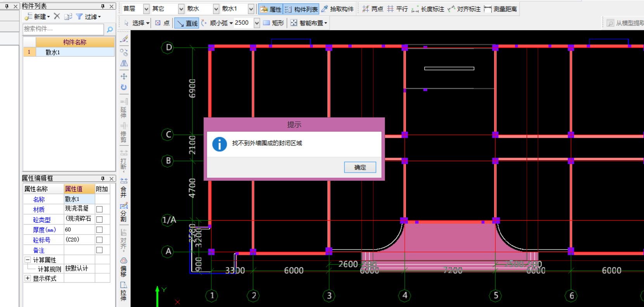This screenshot has height=307, width=644.
Task: Pin the 属性编辑框 panel
Action: tap(103, 178)
